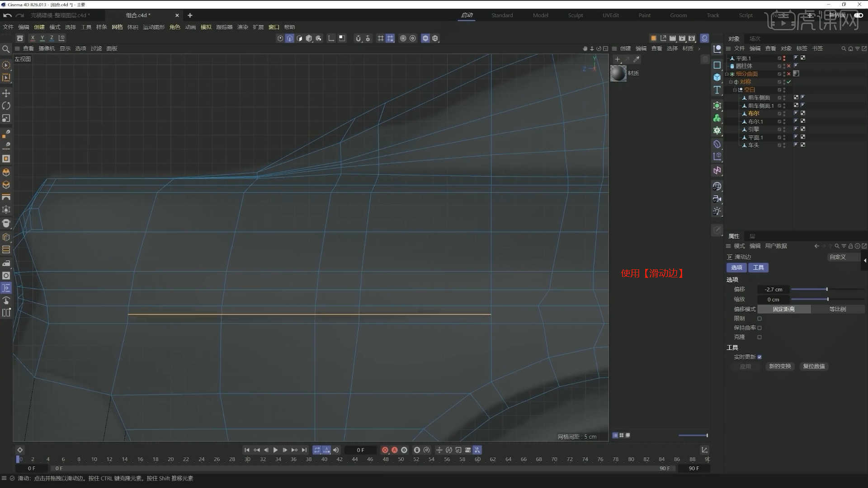868x488 pixels.
Task: Toggle enable checkmark on 对称 object
Action: pos(789,82)
